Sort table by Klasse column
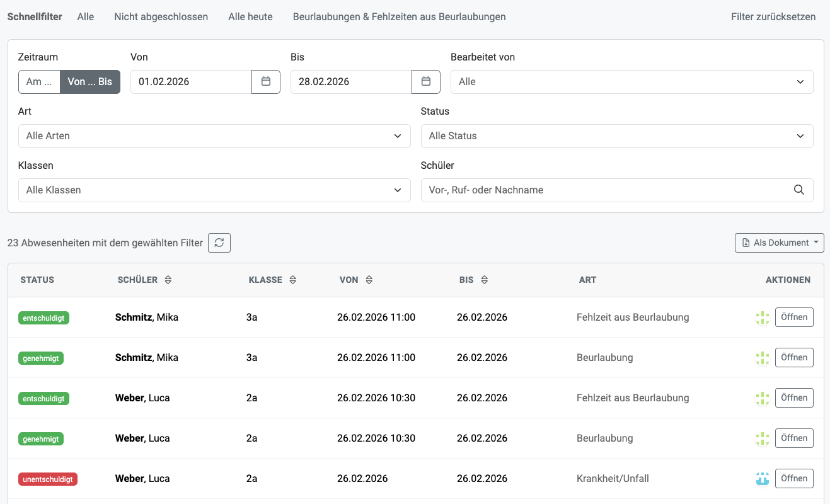Screen dimensions: 830x504 pyautogui.click(x=292, y=280)
